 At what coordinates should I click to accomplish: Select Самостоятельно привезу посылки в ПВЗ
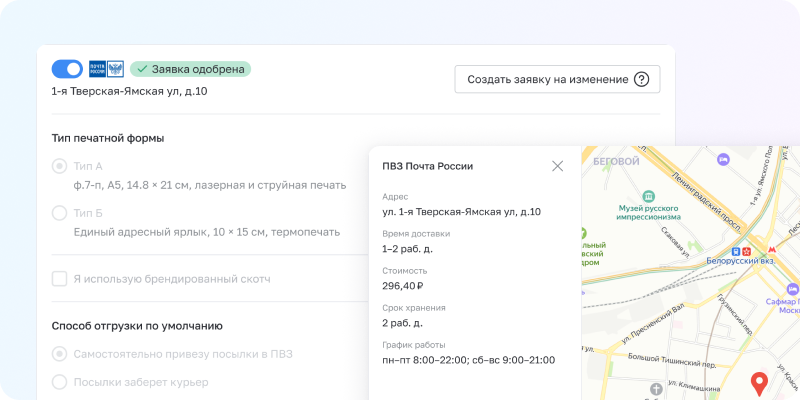pyautogui.click(x=60, y=354)
